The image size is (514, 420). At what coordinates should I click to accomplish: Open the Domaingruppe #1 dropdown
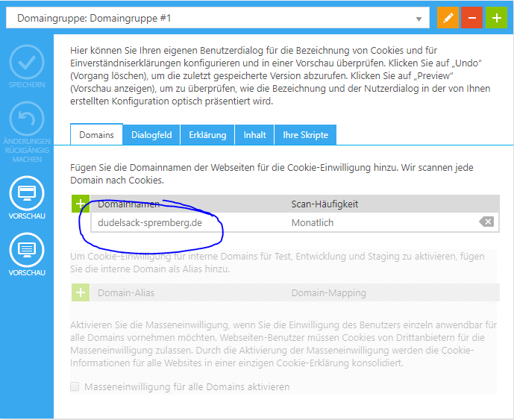point(217,18)
